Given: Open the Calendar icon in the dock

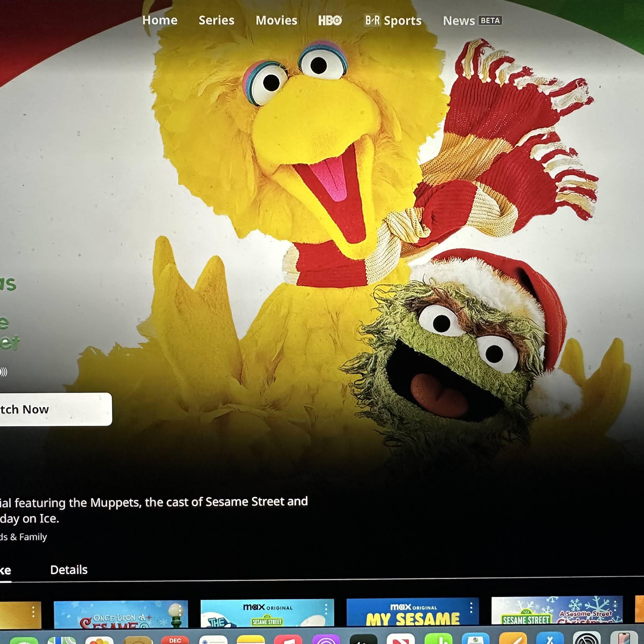Looking at the screenshot, I should pos(175,639).
